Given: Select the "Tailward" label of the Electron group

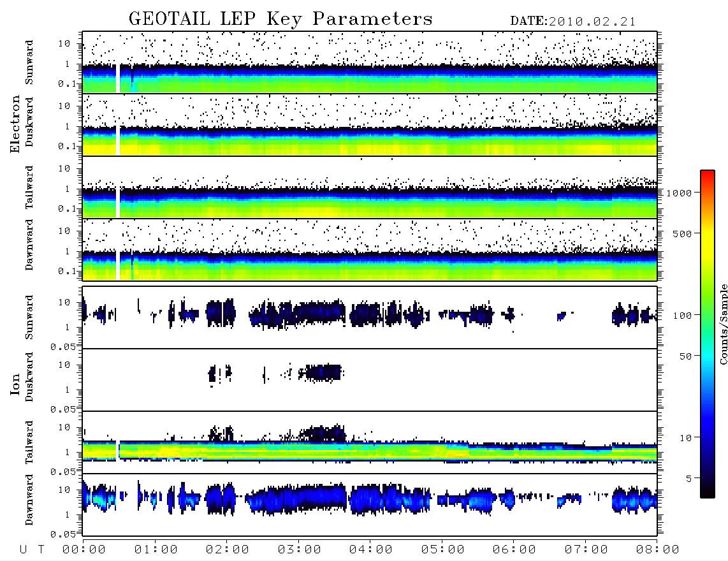Looking at the screenshot, I should coord(29,187).
